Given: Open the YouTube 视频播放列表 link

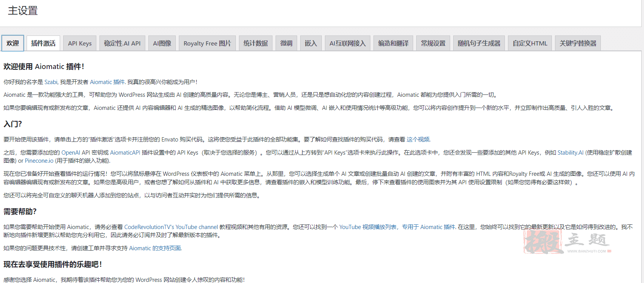Looking at the screenshot, I should (397, 227).
